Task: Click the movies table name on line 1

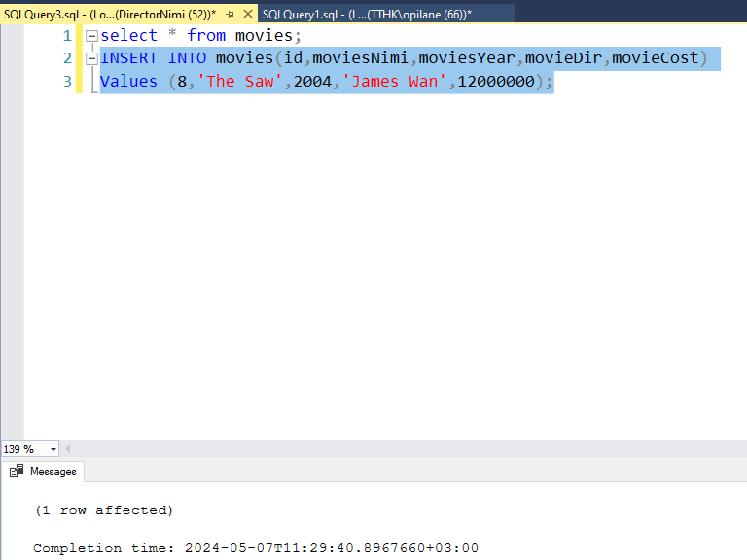Action: pos(264,36)
